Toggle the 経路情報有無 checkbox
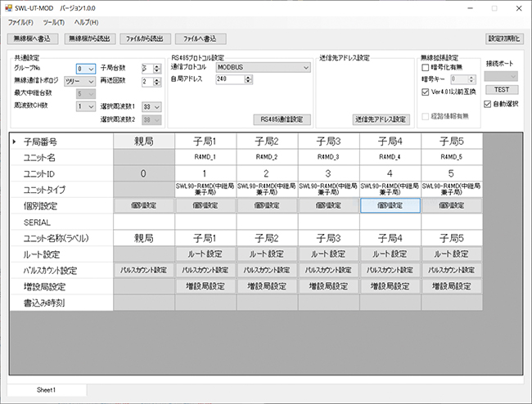This screenshot has width=532, height=404. point(425,116)
